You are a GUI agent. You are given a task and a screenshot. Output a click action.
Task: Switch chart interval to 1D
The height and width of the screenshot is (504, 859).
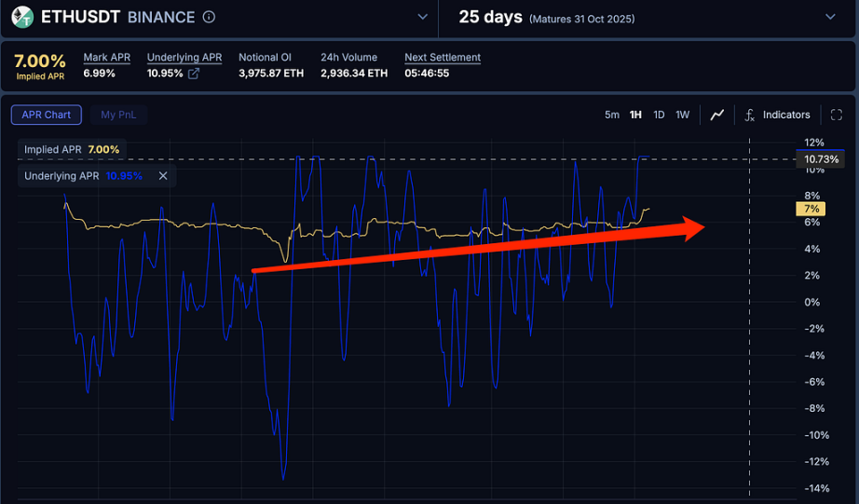tap(659, 115)
